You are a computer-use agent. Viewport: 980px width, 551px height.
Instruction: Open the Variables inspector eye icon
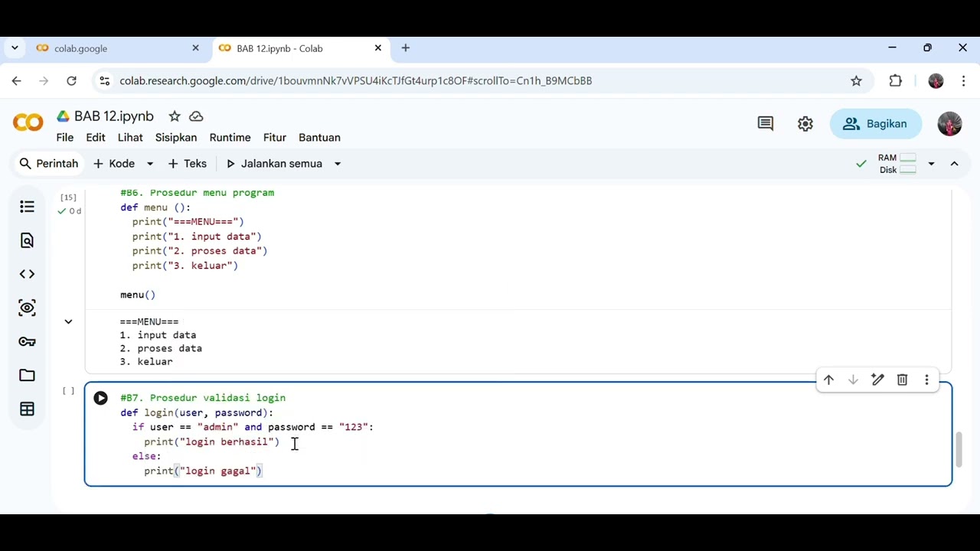coord(28,308)
